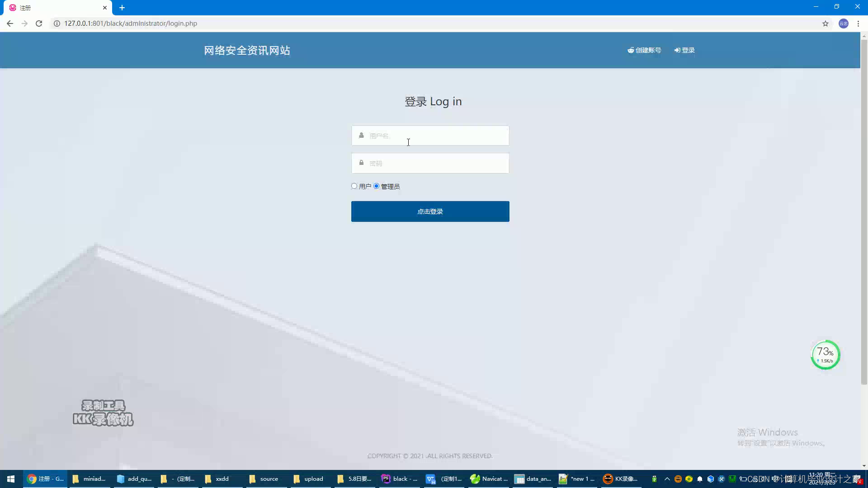The height and width of the screenshot is (488, 868).
Task: View site information icon in the address bar
Action: pos(57,23)
